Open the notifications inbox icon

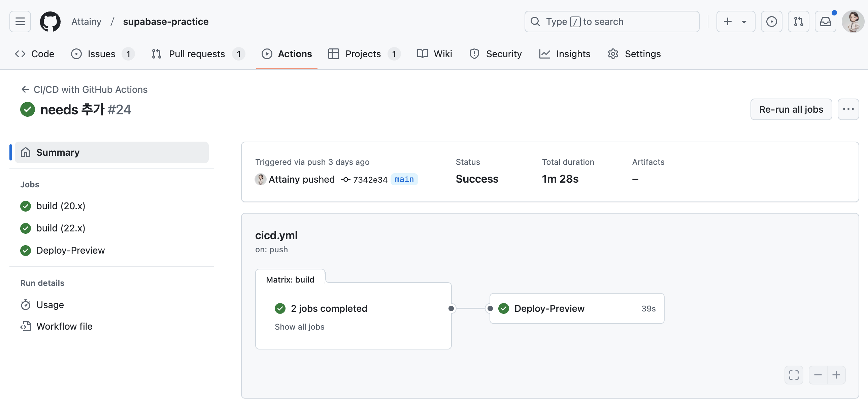coord(825,22)
